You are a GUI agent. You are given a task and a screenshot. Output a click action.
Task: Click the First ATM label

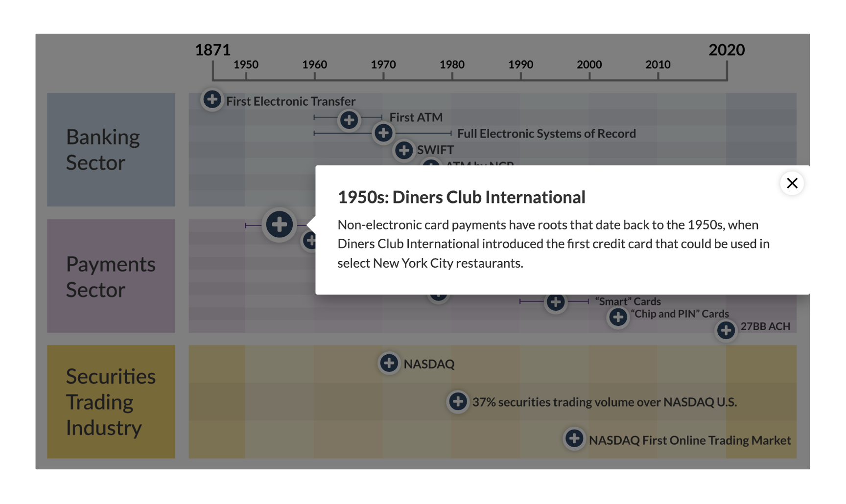coord(416,117)
